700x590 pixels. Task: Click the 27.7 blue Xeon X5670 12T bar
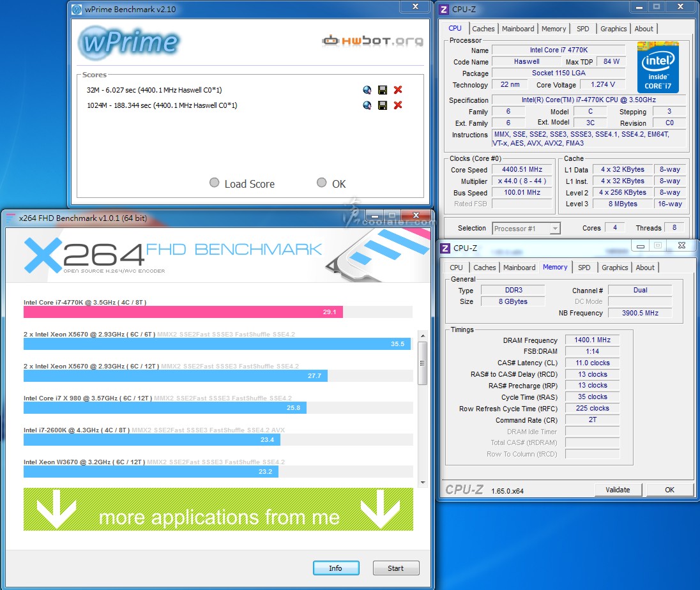(176, 376)
